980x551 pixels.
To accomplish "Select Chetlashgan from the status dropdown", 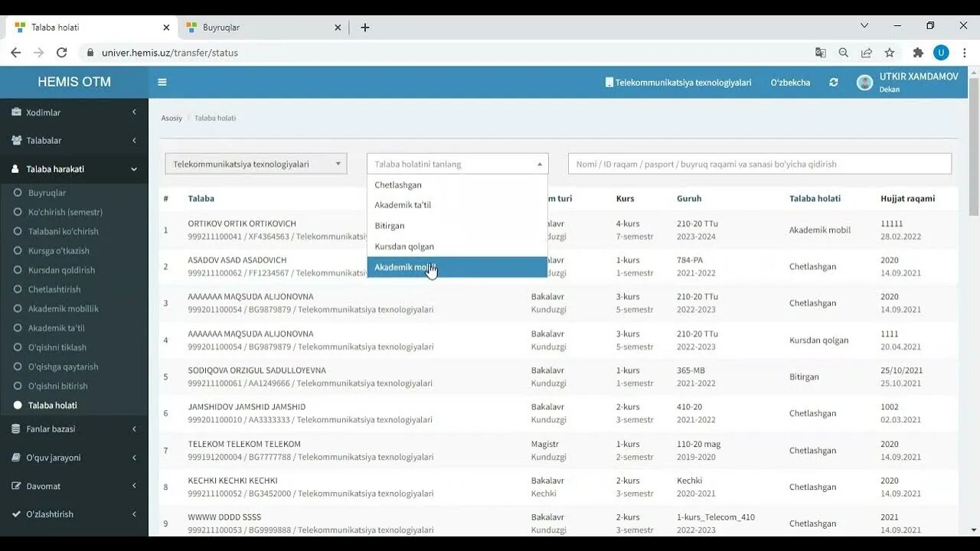I will click(458, 185).
